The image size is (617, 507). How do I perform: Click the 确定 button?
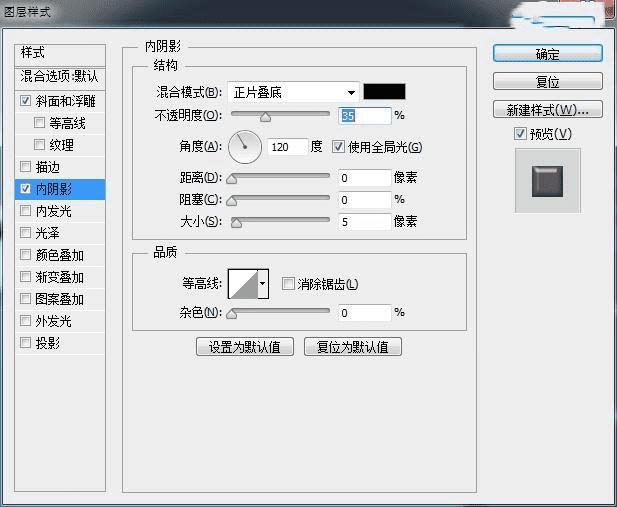547,54
